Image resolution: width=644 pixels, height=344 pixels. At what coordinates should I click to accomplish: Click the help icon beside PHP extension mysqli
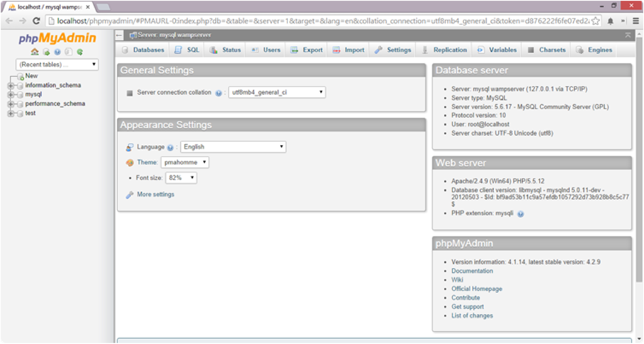(520, 214)
